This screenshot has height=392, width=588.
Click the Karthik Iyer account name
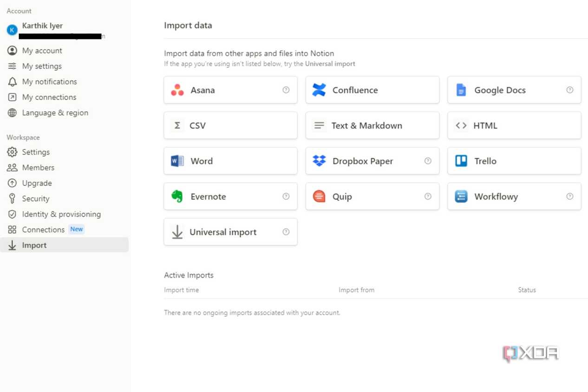(42, 26)
